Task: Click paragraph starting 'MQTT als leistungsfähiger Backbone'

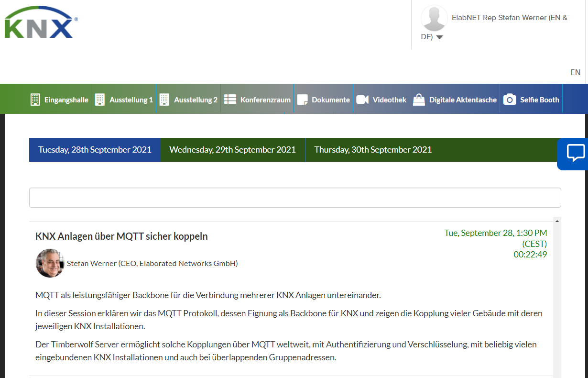Action: [208, 295]
